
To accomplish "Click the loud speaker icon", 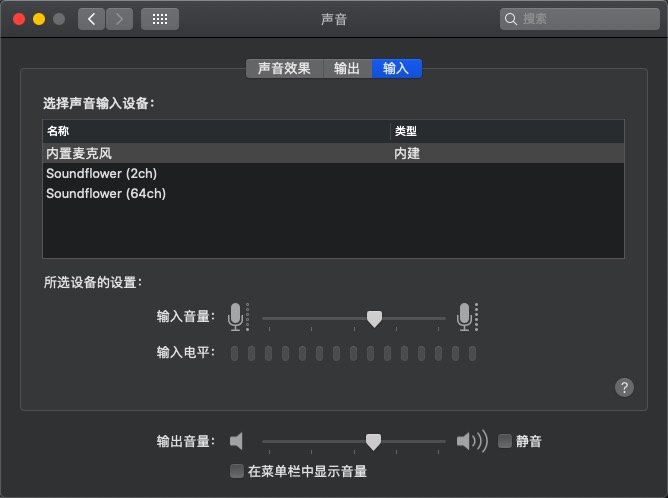I will (x=472, y=441).
